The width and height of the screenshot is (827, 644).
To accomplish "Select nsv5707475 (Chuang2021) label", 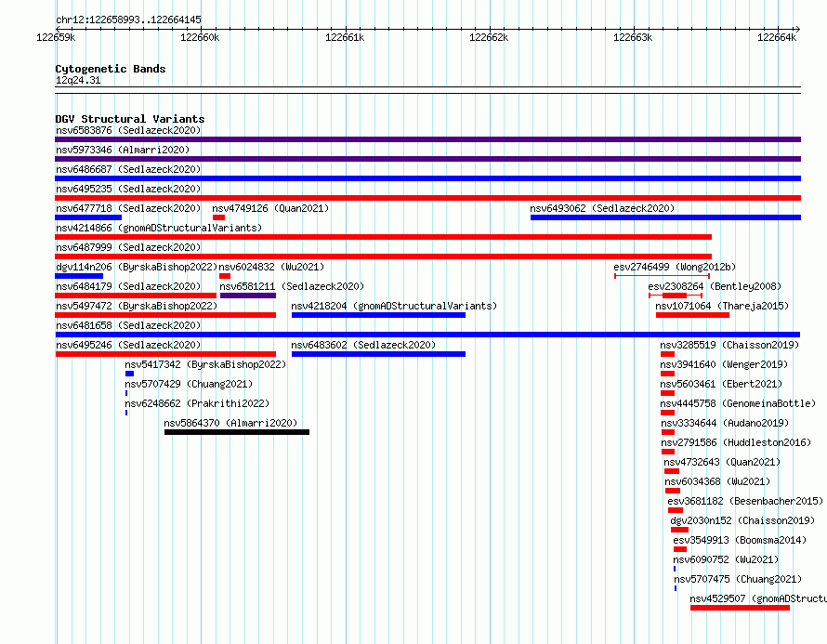I will click(x=738, y=579).
